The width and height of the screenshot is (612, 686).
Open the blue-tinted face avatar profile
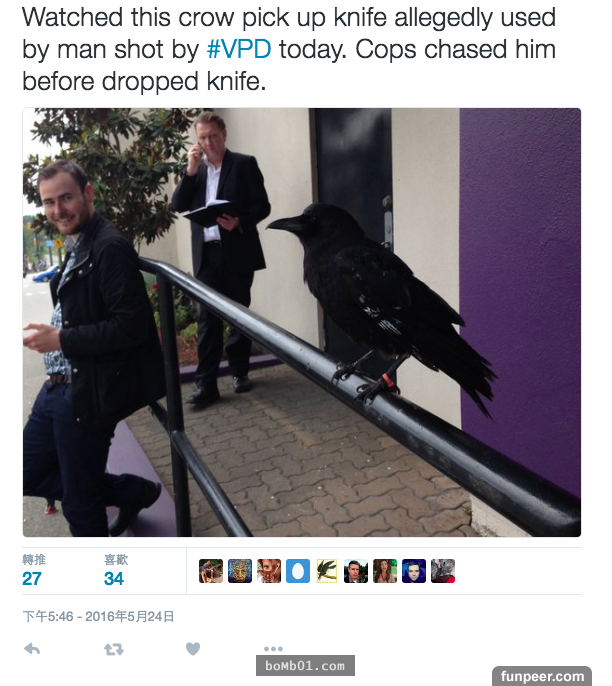pyautogui.click(x=414, y=571)
